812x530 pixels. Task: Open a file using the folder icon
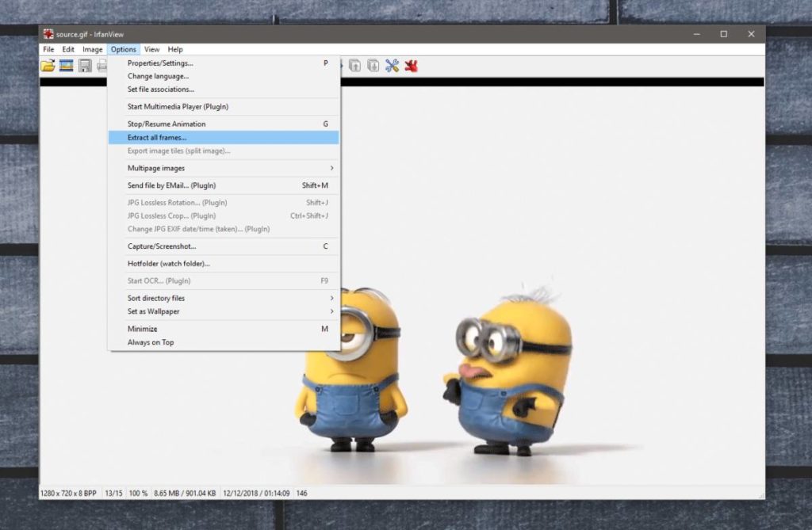(x=46, y=66)
